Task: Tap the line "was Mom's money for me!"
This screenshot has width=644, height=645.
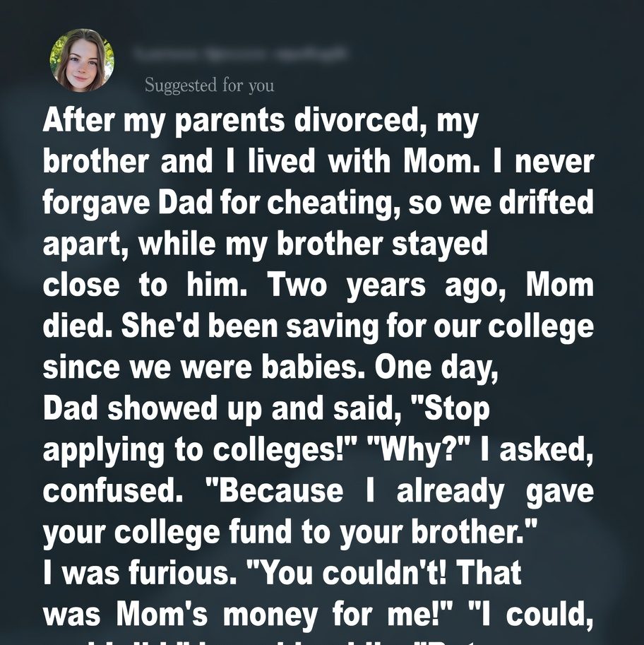Action: (318, 615)
